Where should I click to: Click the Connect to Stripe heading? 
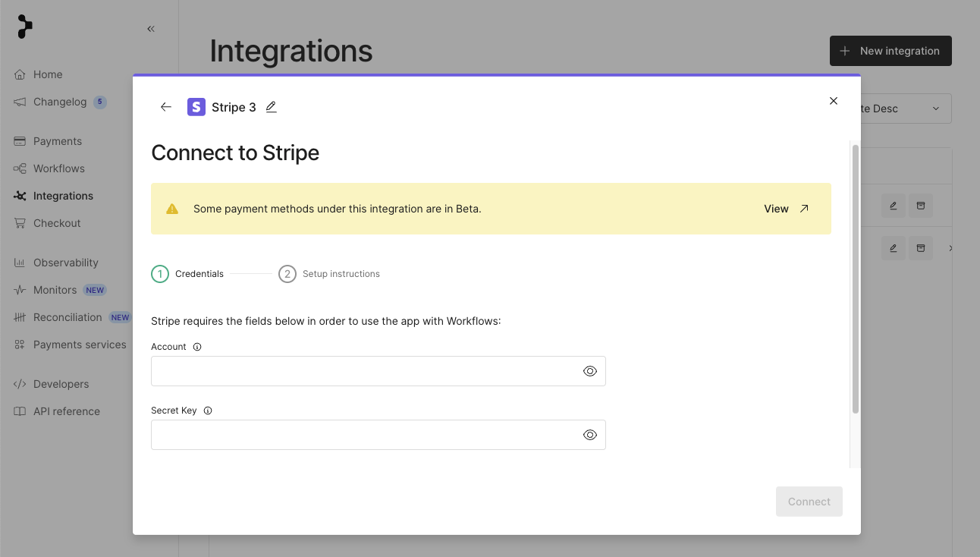(x=235, y=153)
